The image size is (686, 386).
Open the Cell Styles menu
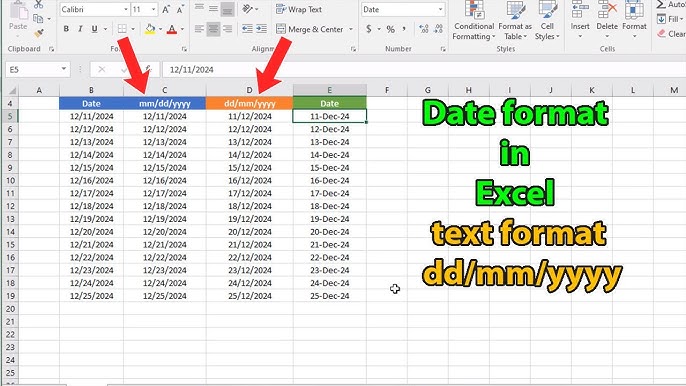547,21
